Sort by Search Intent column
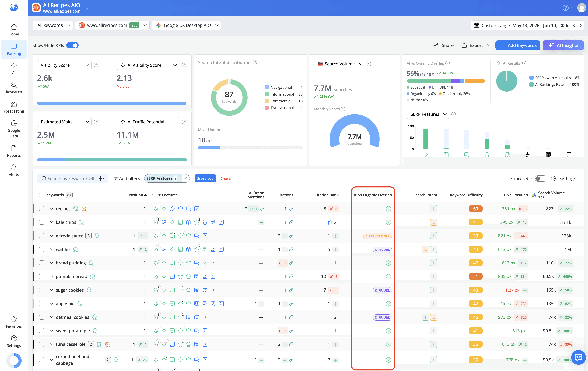Viewport: 588px width, 371px height. click(x=425, y=195)
